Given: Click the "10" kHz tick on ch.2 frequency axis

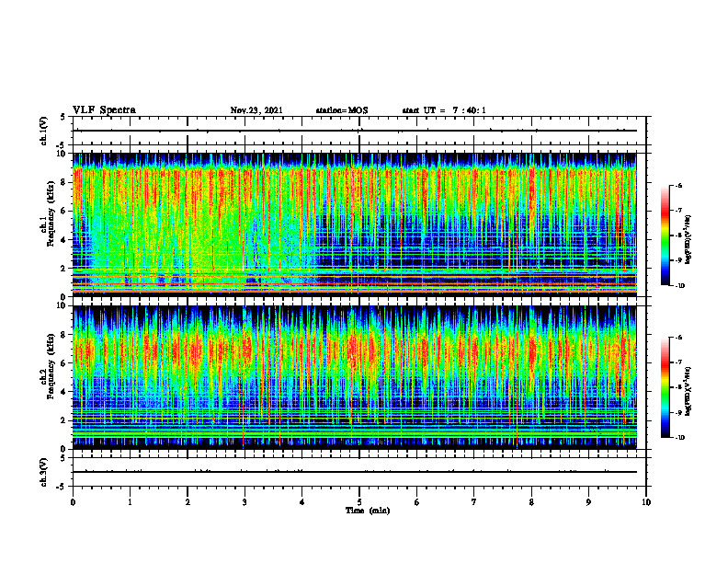Looking at the screenshot, I should pos(63,305).
